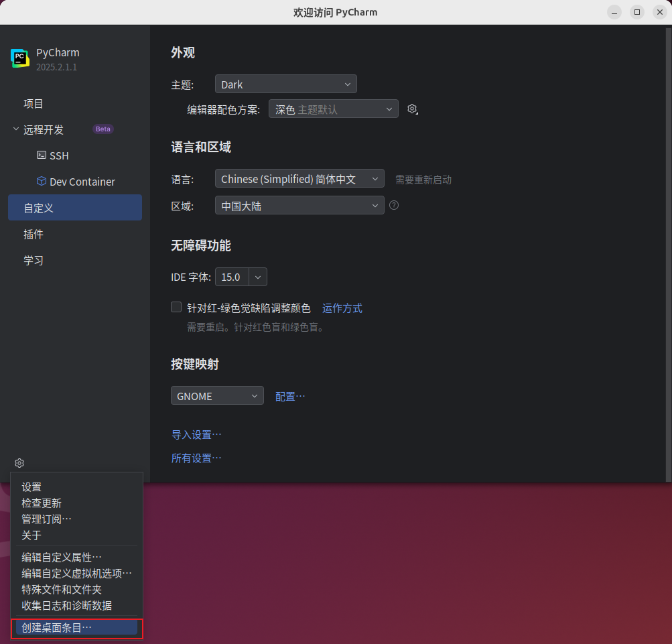Open the IDE 字体 size dropdown arrow
672x644 pixels.
tap(258, 277)
